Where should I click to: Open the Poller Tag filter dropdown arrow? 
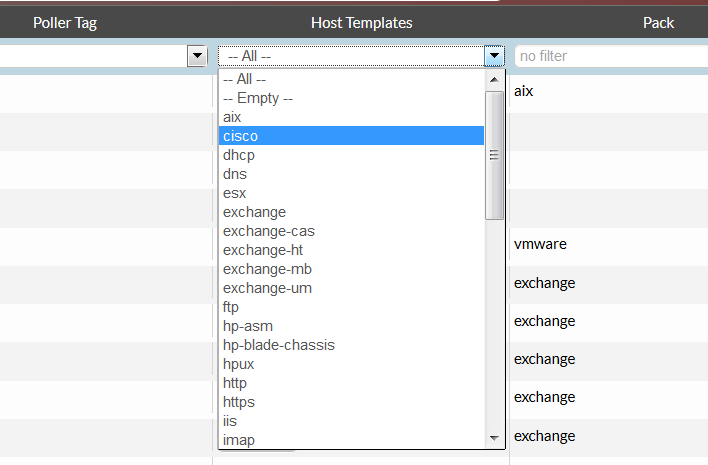click(197, 56)
